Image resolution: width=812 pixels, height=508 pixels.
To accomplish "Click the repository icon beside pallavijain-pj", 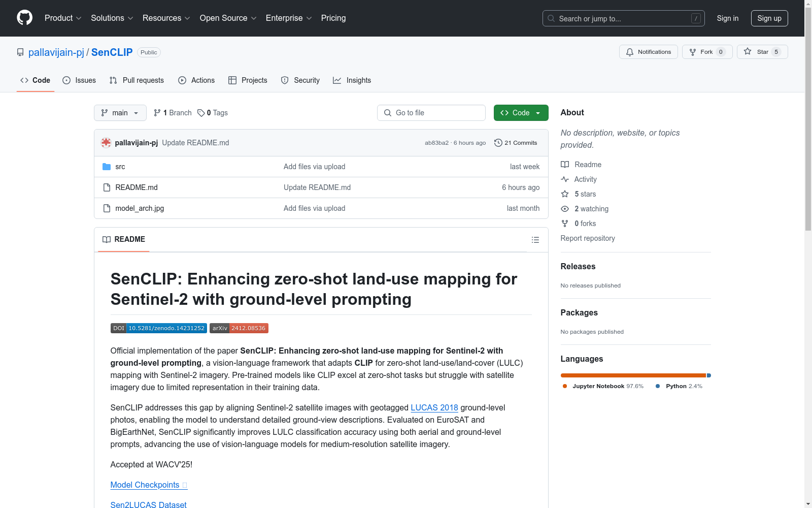I will pyautogui.click(x=20, y=52).
